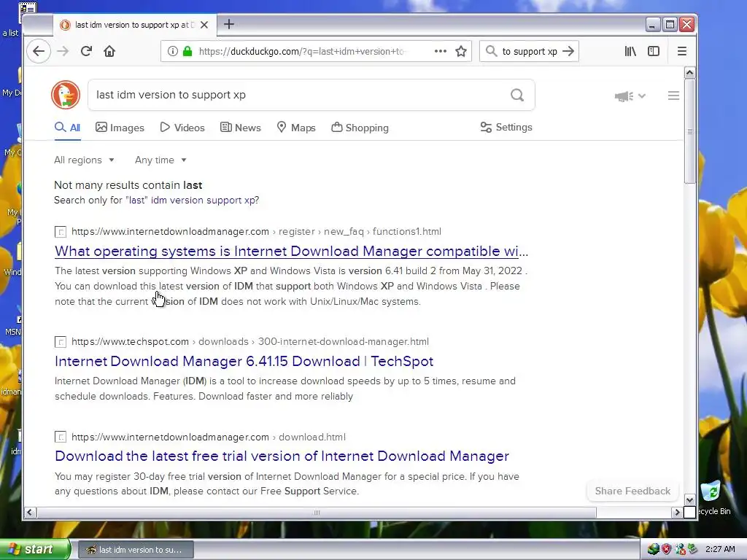Viewport: 747px width, 560px height.
Task: Click the Share Feedback button
Action: 632,491
